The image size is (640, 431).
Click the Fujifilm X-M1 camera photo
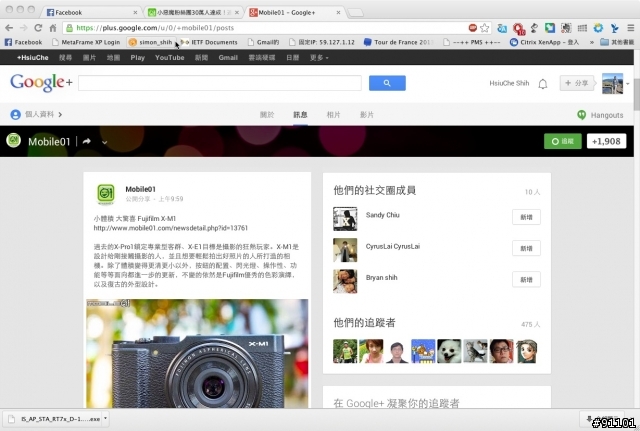(x=197, y=353)
